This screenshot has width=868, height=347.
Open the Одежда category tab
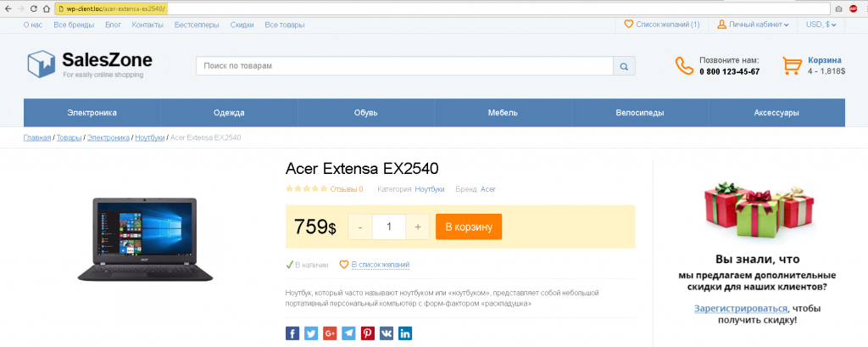229,113
